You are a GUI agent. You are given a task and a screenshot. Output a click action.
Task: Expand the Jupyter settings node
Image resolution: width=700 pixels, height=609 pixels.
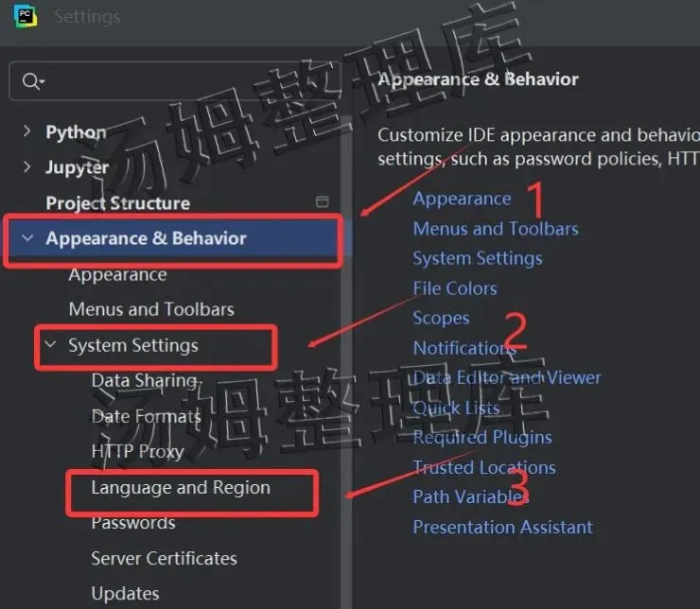tap(27, 166)
